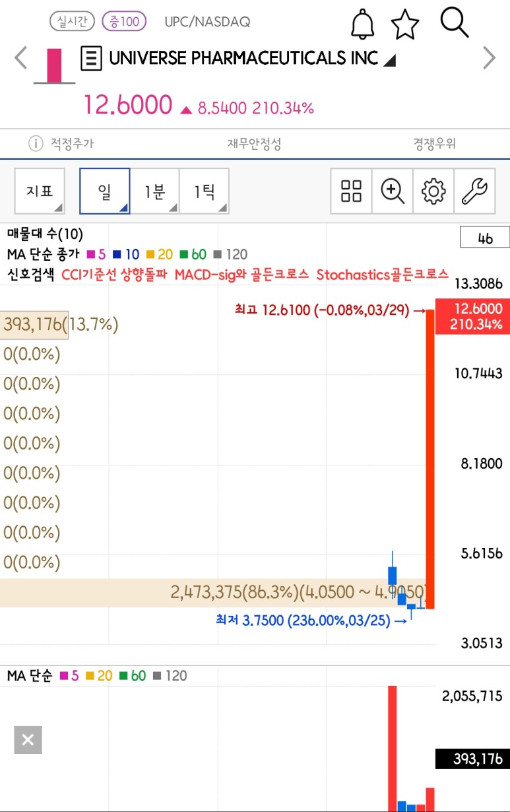This screenshot has height=812, width=510.
Task: Toggle the 실시간 realtime badge
Action: (x=73, y=22)
